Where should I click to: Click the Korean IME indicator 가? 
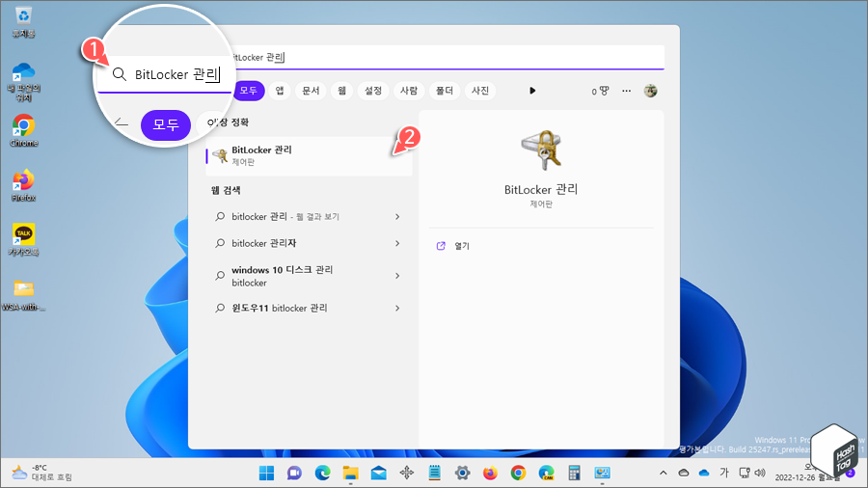(724, 474)
